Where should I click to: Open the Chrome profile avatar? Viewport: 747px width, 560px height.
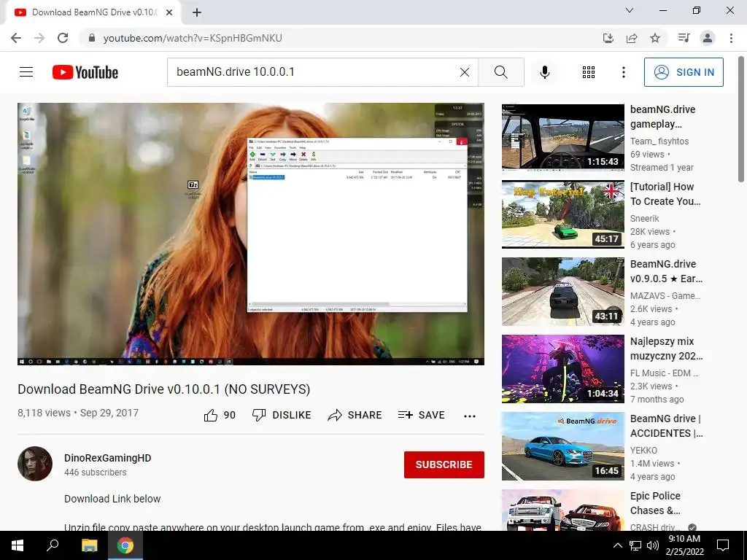[x=708, y=38]
